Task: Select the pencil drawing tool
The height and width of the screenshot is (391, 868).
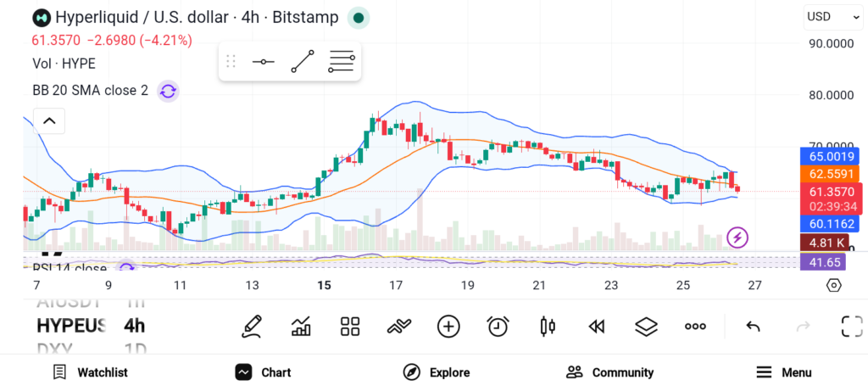Action: tap(251, 327)
